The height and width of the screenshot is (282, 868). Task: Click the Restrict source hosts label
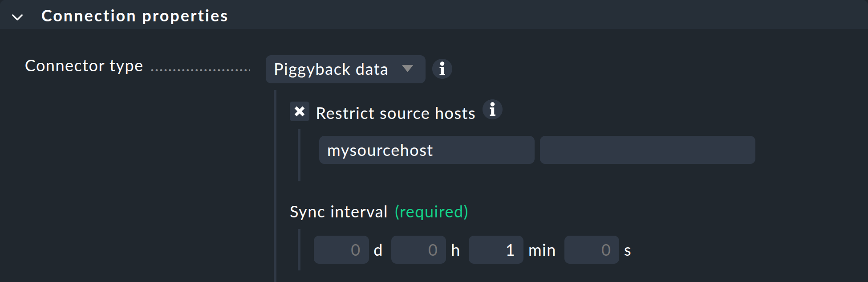click(x=395, y=113)
